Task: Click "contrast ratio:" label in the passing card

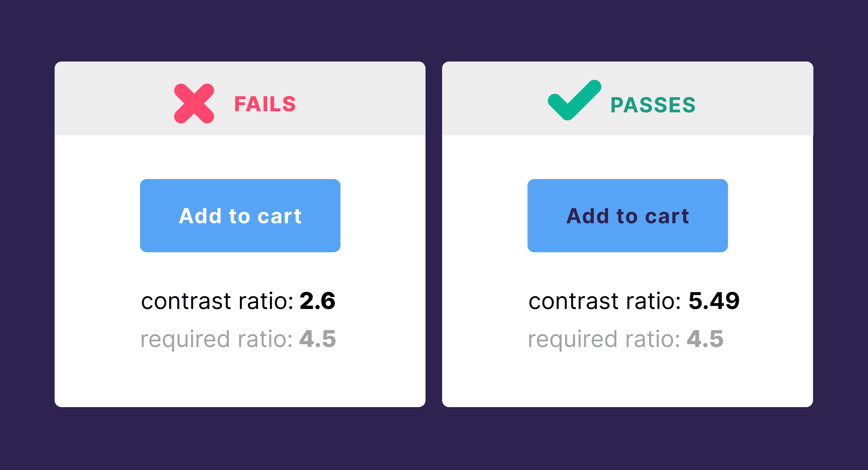Action: [x=605, y=301]
